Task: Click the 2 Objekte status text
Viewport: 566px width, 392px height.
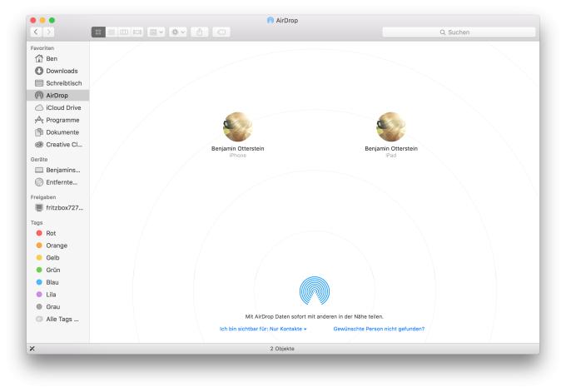Action: [x=282, y=349]
